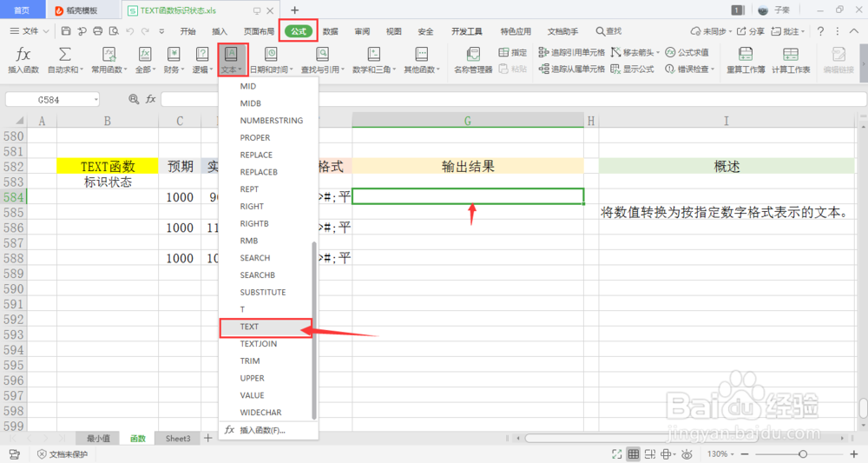The height and width of the screenshot is (463, 868).
Task: Select TEXT function from the list
Action: [266, 327]
